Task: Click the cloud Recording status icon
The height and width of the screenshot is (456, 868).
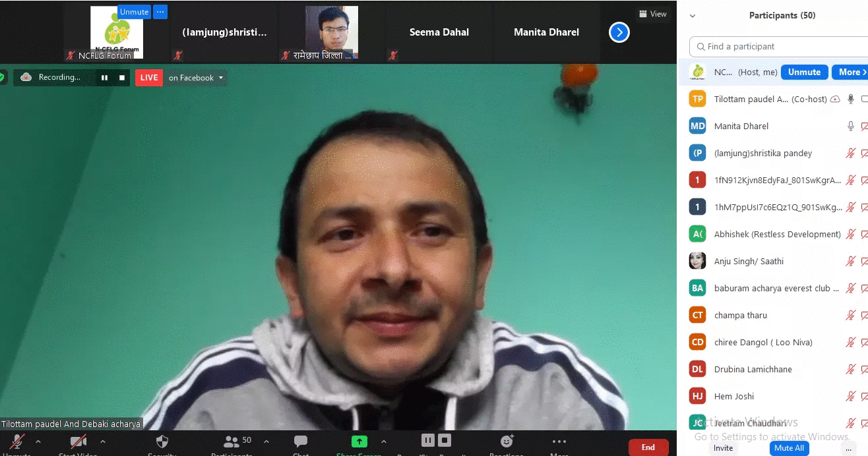Action: point(26,77)
